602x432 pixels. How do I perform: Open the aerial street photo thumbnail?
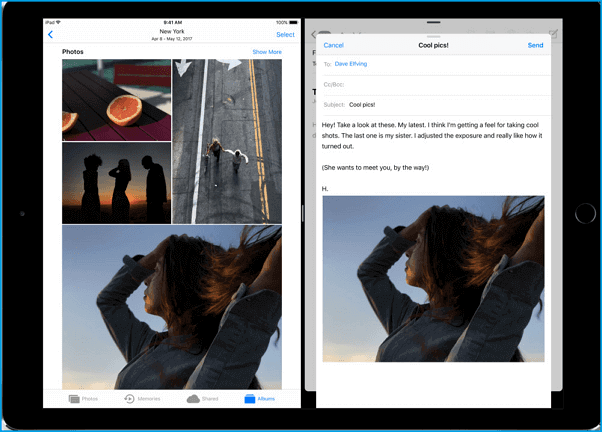[x=227, y=141]
